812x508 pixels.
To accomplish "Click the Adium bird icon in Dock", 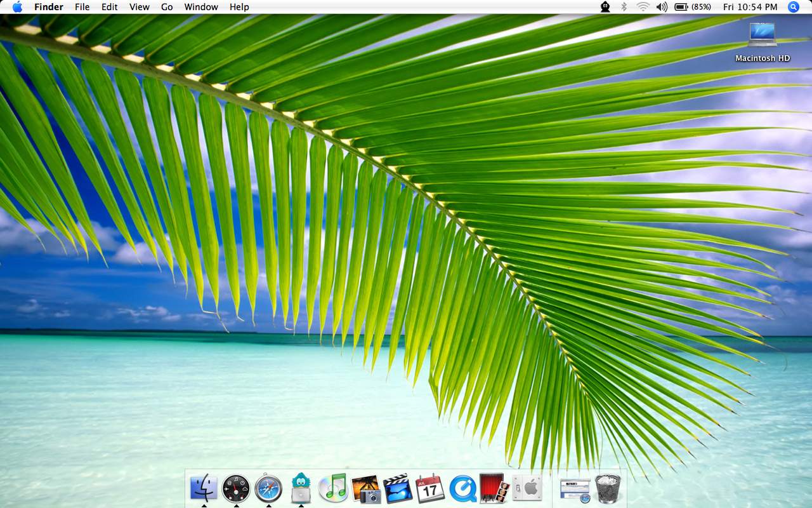I will click(x=301, y=488).
